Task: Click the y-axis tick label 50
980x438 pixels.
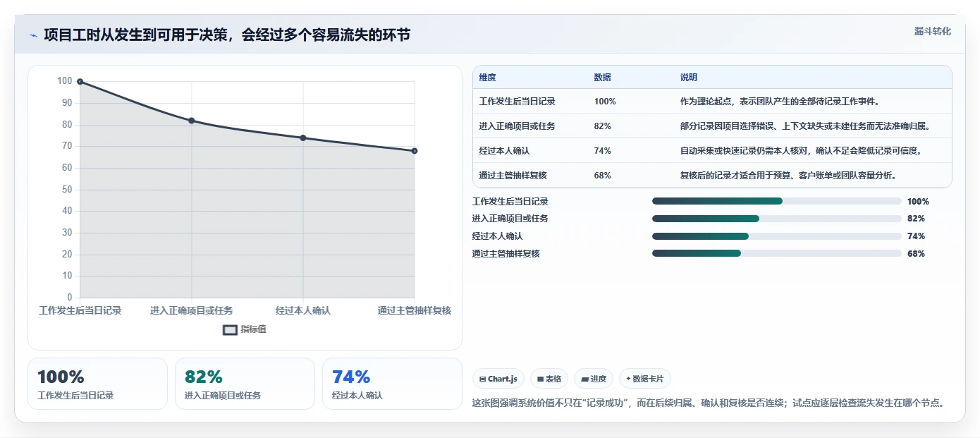Action: (67, 189)
